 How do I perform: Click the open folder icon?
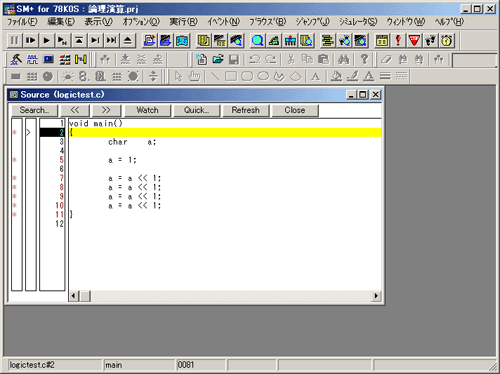(x=218, y=59)
